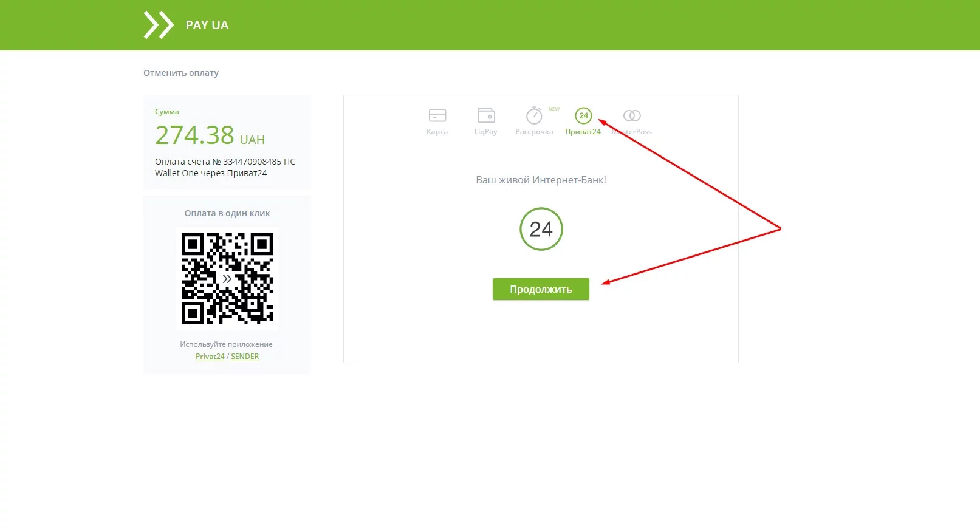This screenshot has height=529, width=980.
Task: Click the Оплата в один клик heading
Action: click(x=227, y=213)
